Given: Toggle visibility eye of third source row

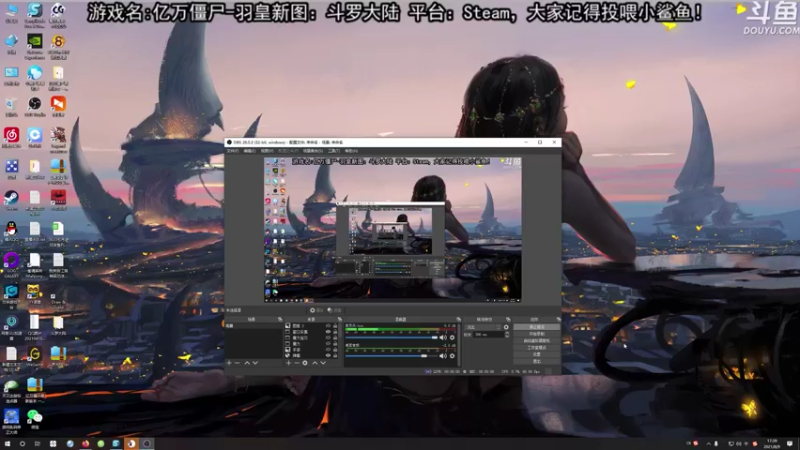Looking at the screenshot, I should 328,338.
